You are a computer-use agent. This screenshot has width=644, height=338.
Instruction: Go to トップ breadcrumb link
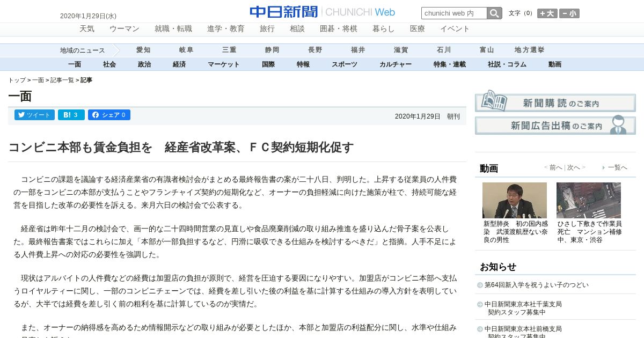click(17, 80)
